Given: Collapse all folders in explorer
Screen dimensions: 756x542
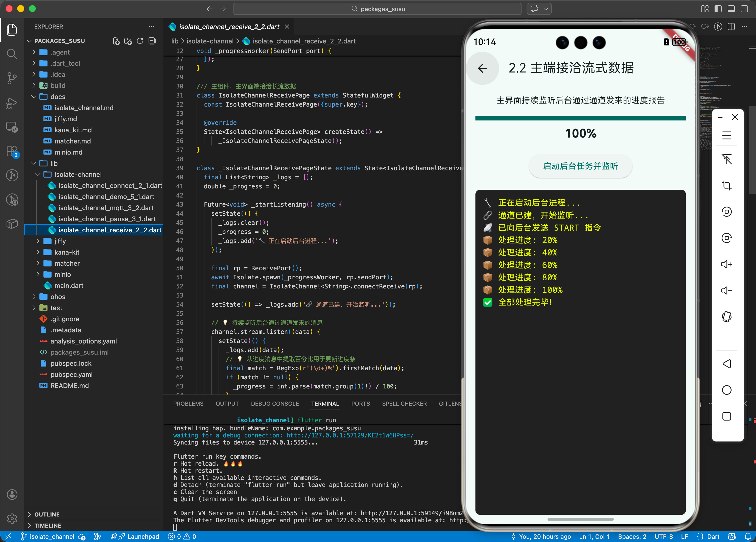Looking at the screenshot, I should (152, 41).
